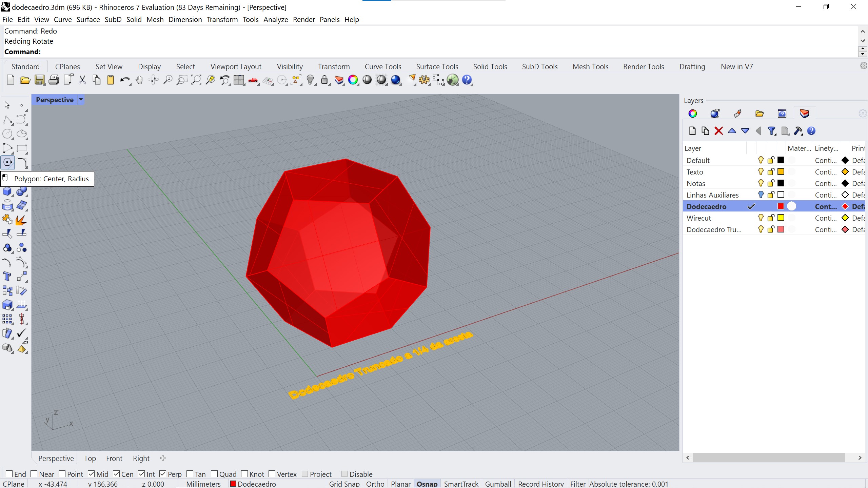The height and width of the screenshot is (488, 868).
Task: Select the Pan hand tool
Action: [139, 80]
